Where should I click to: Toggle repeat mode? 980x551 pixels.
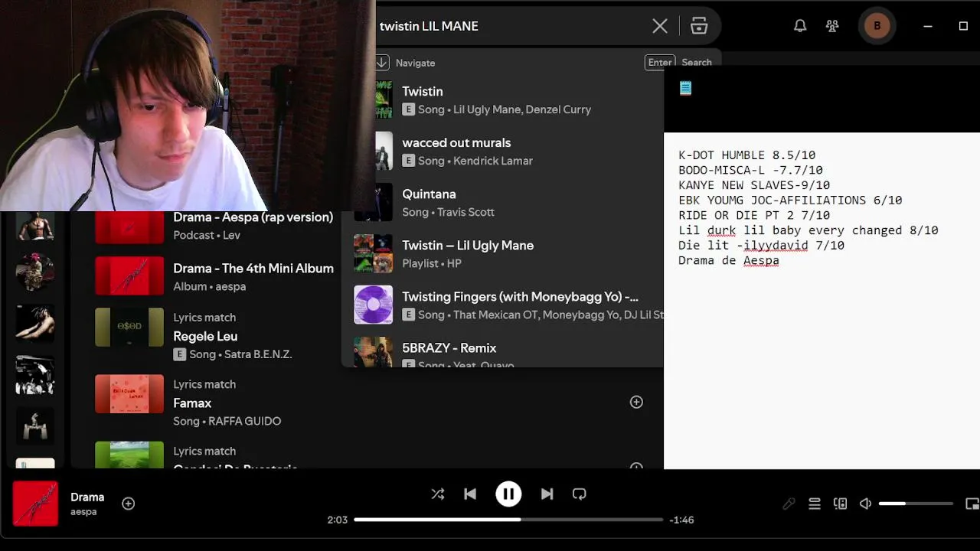pyautogui.click(x=580, y=494)
